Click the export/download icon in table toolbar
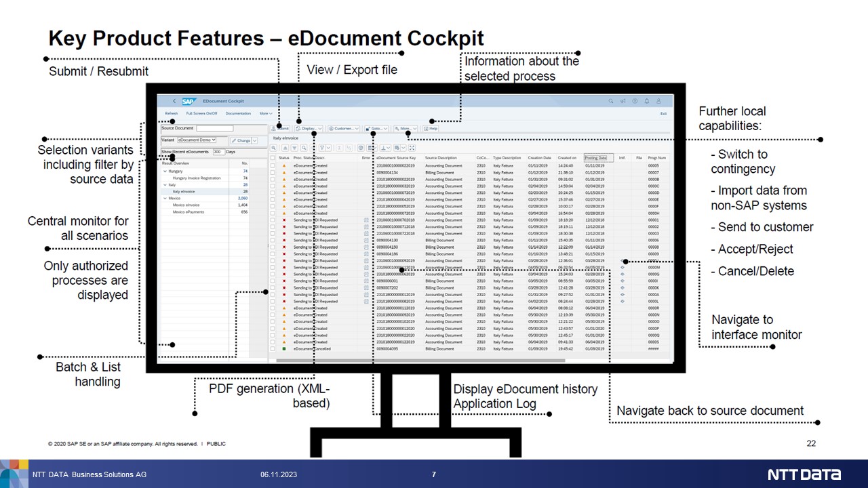This screenshot has height=488, width=868. pyautogui.click(x=384, y=147)
